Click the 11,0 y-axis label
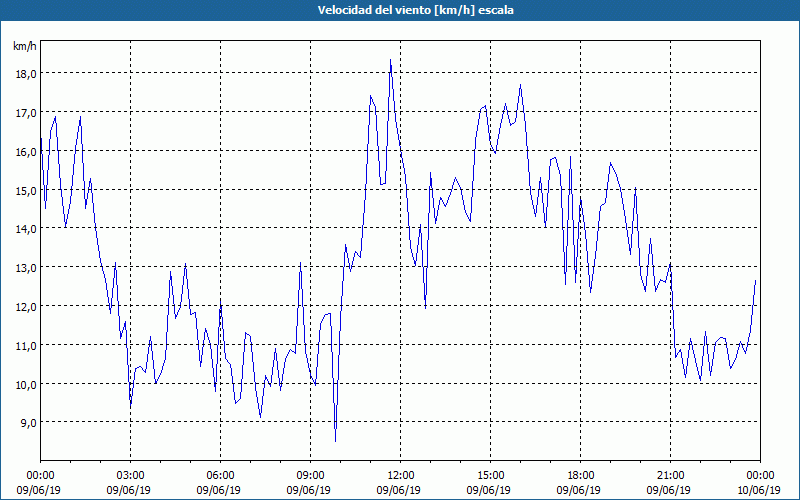 (26, 345)
